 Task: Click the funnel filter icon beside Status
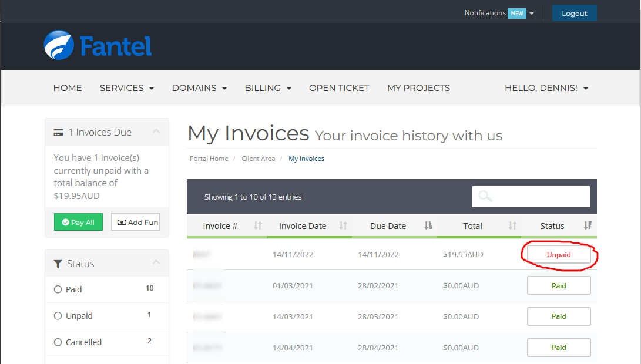(58, 264)
